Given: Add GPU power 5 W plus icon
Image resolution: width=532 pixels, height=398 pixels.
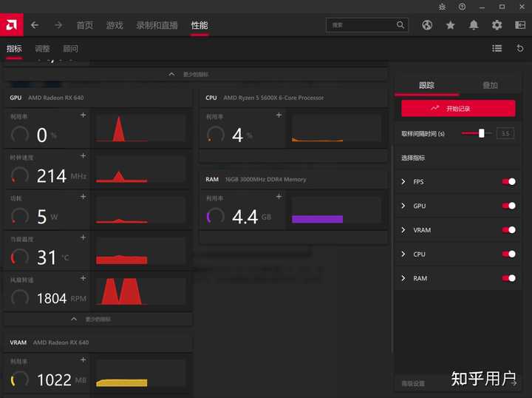Looking at the screenshot, I should pos(83,197).
